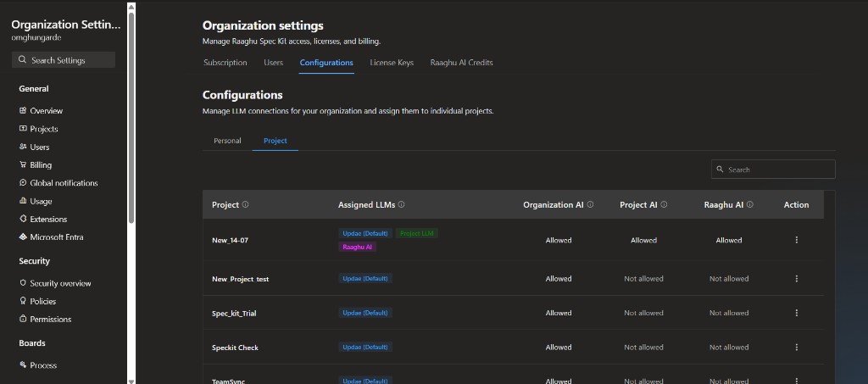Click info icon next to Raaghu AI header
Viewport: 868px width, 384px height.
point(749,204)
